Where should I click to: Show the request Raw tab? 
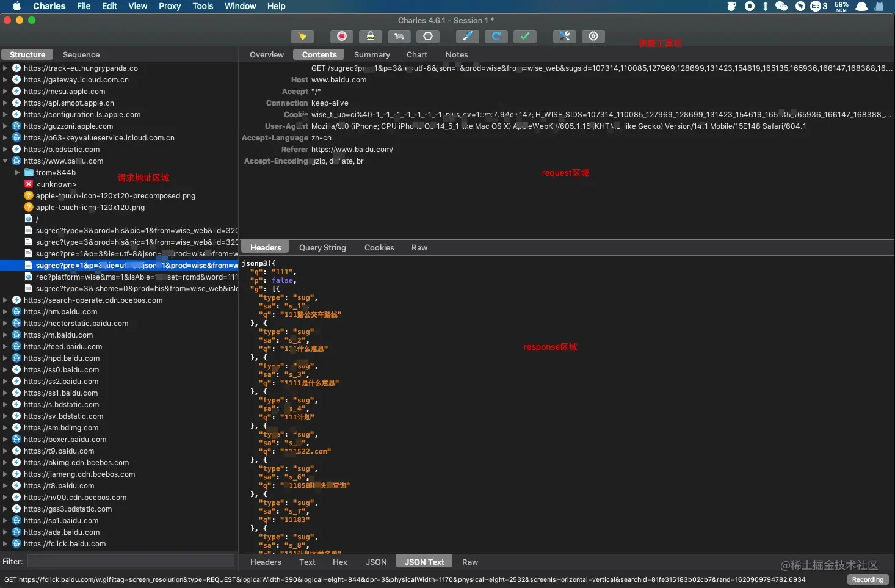click(x=419, y=247)
